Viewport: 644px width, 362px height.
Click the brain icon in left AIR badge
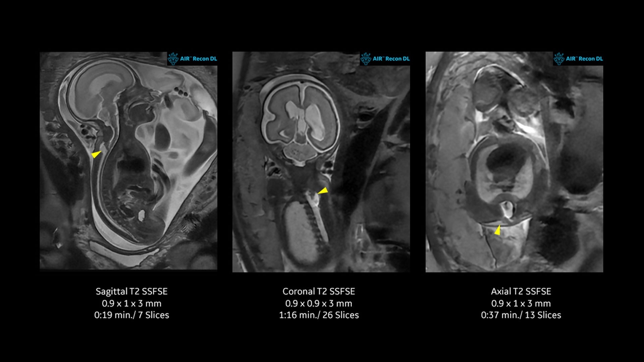[x=173, y=59]
